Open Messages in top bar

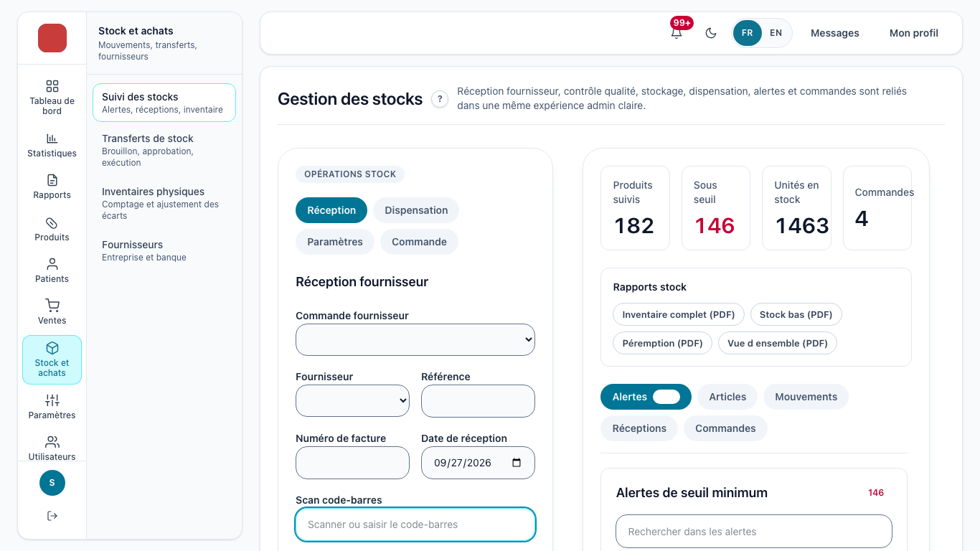(x=835, y=33)
